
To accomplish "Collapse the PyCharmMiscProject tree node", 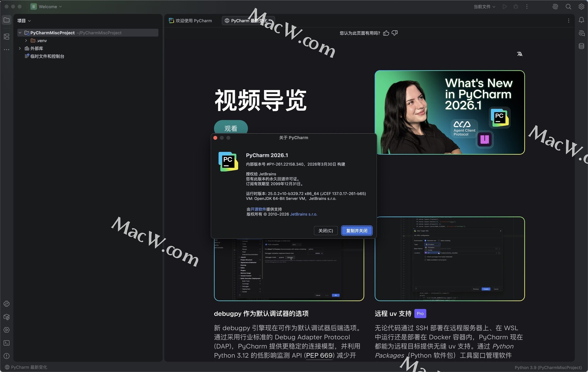I will 20,33.
